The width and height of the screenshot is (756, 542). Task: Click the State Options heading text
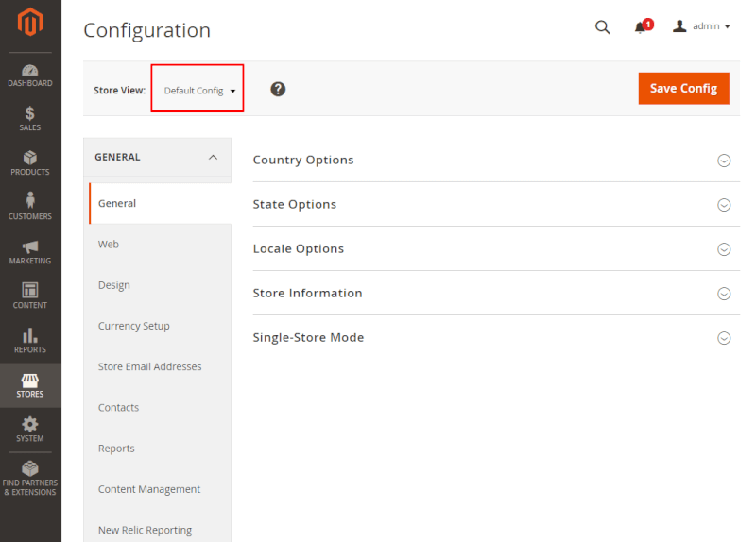tap(295, 204)
